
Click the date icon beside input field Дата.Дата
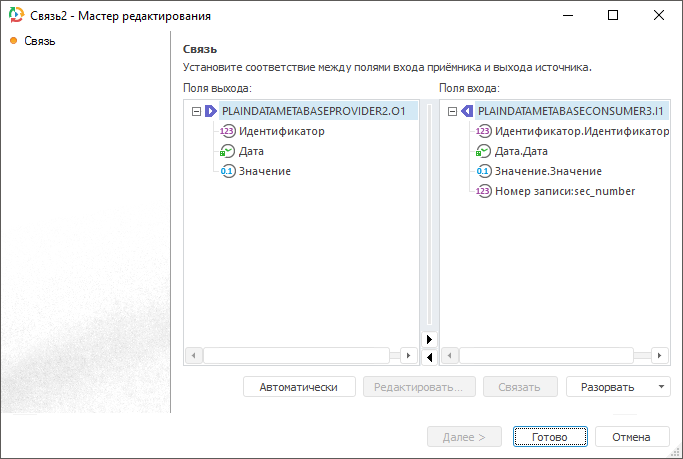coord(484,151)
